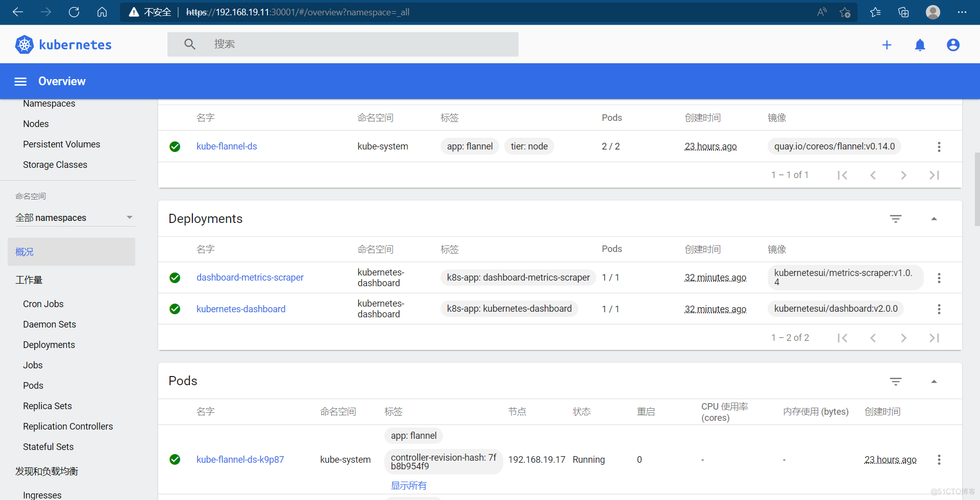The width and height of the screenshot is (980, 500).
Task: Open the browser profile avatar
Action: point(933,12)
